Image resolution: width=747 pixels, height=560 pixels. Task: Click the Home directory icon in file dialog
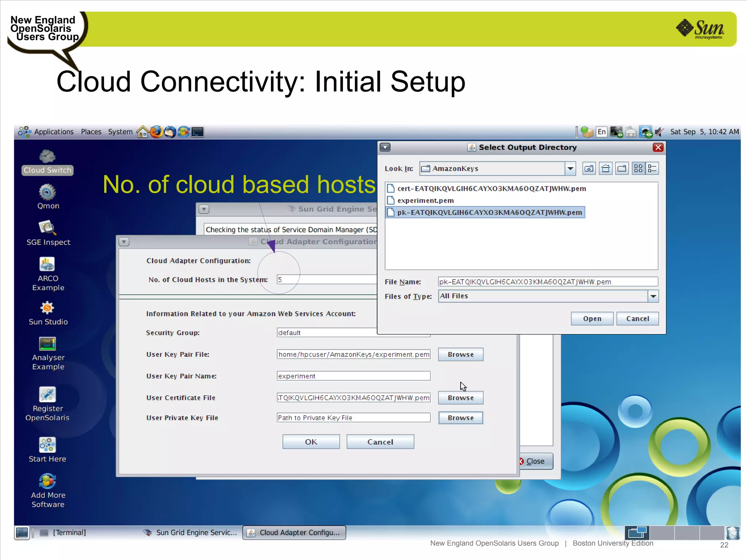click(x=605, y=168)
